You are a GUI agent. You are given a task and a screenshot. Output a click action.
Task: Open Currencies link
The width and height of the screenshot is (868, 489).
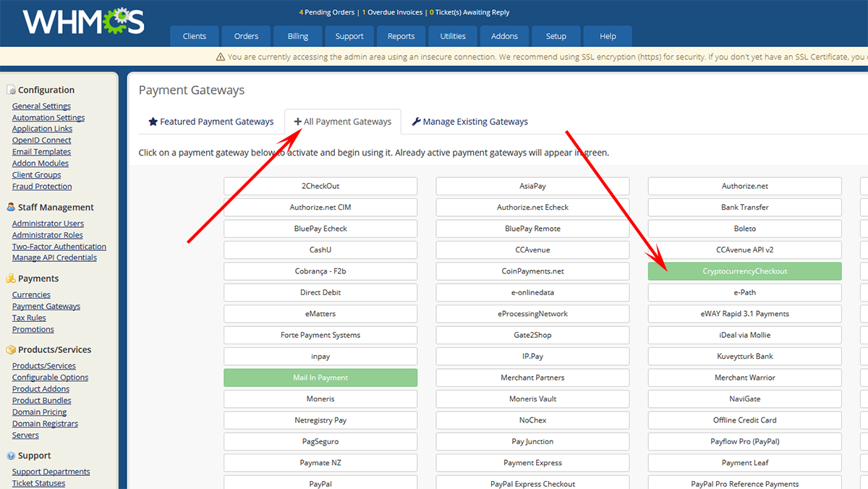pyautogui.click(x=31, y=295)
